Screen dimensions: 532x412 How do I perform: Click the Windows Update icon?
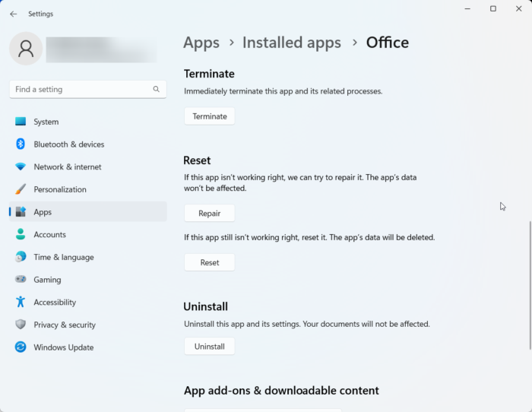point(21,347)
